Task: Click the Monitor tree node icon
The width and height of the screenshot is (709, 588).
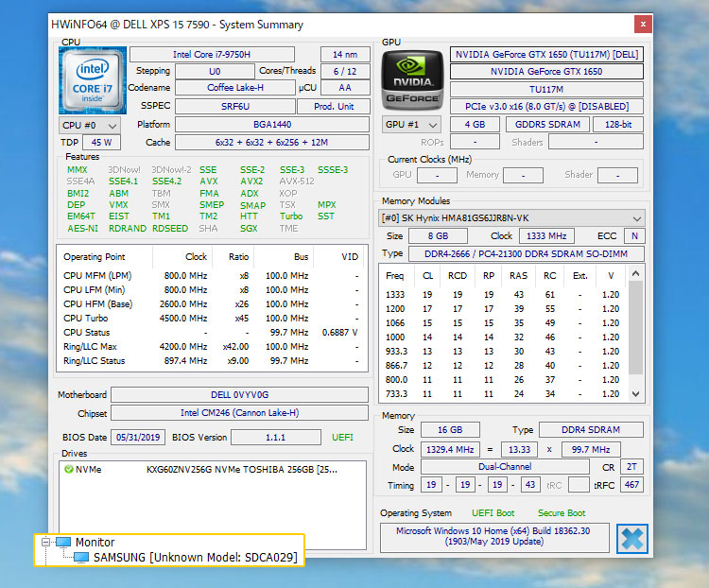Action: pos(63,542)
